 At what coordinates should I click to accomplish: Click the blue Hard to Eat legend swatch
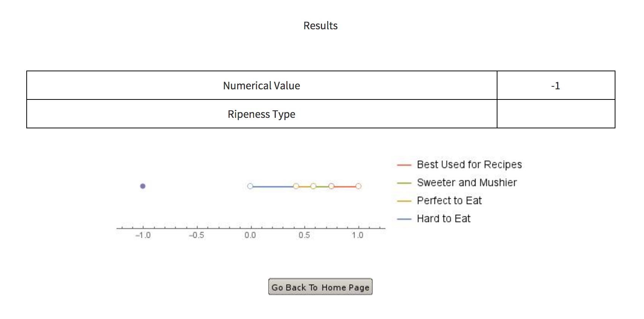[x=404, y=219]
